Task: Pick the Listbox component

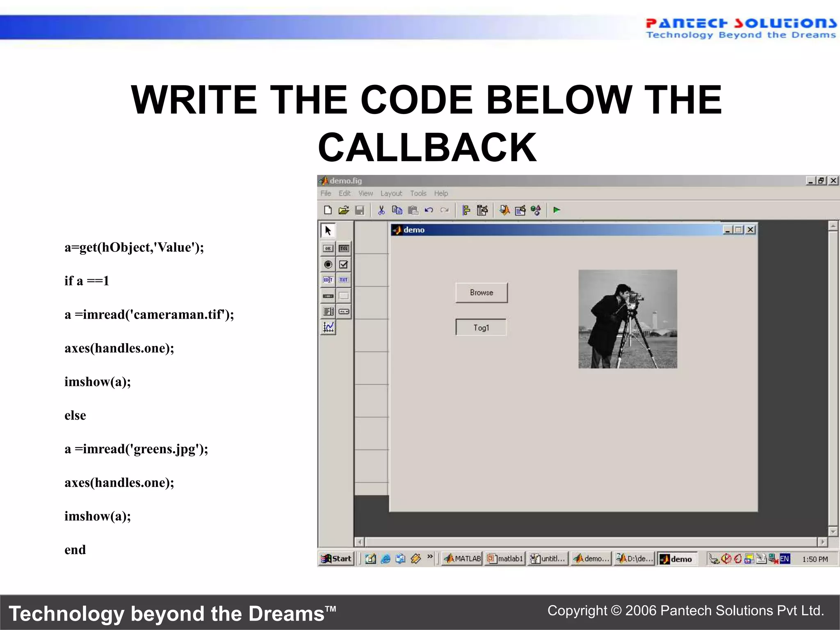Action: click(x=328, y=311)
